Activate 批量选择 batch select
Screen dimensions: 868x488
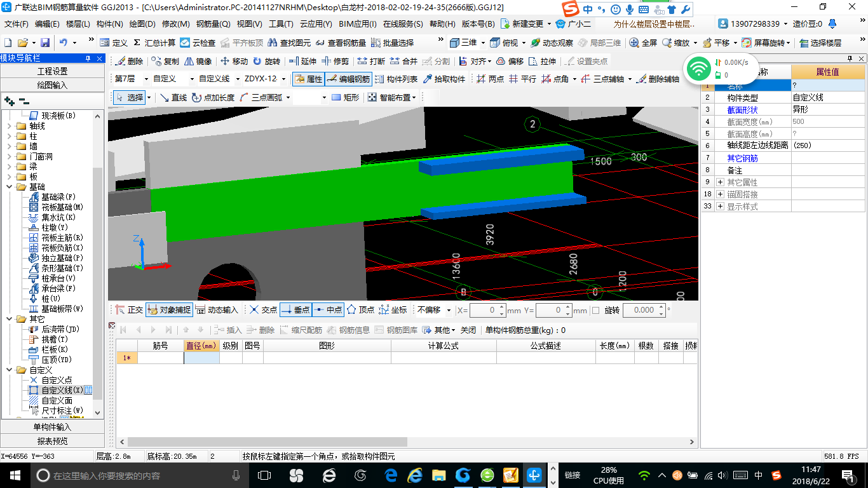tap(392, 43)
